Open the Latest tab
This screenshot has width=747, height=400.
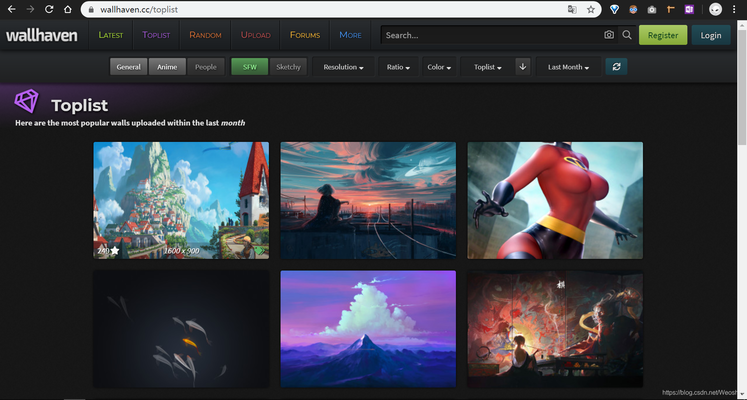(x=111, y=35)
